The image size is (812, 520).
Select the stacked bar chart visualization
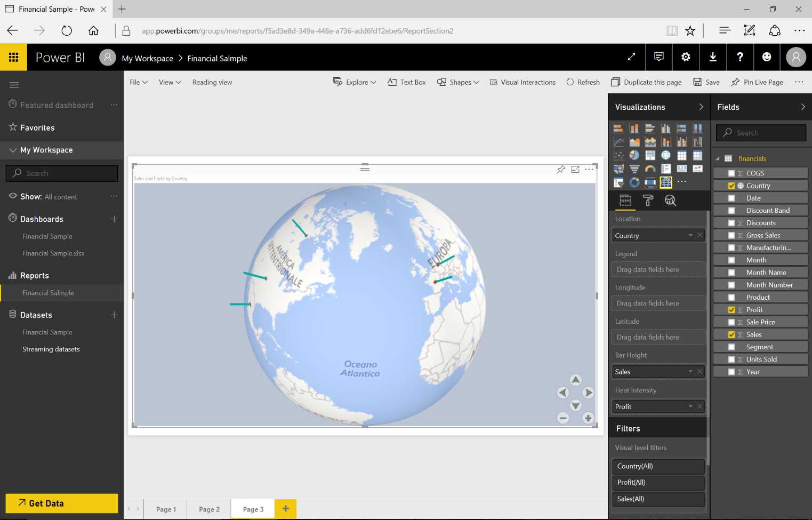(x=618, y=128)
